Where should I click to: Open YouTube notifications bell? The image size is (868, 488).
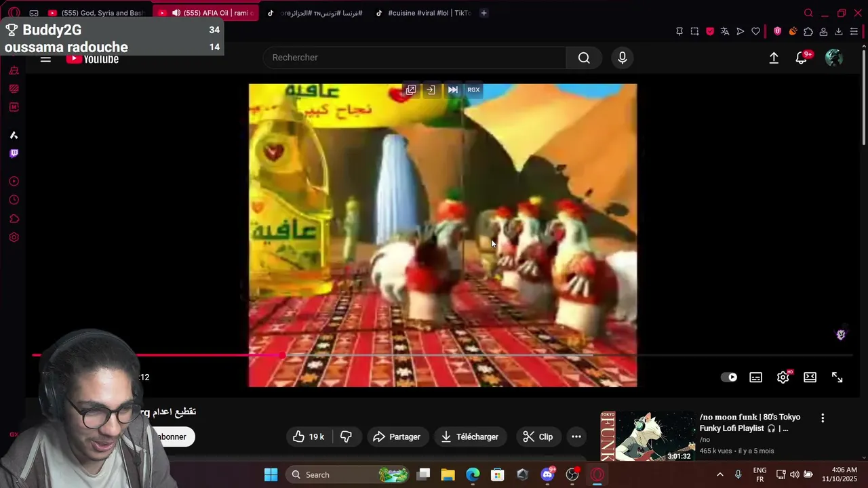tap(802, 58)
